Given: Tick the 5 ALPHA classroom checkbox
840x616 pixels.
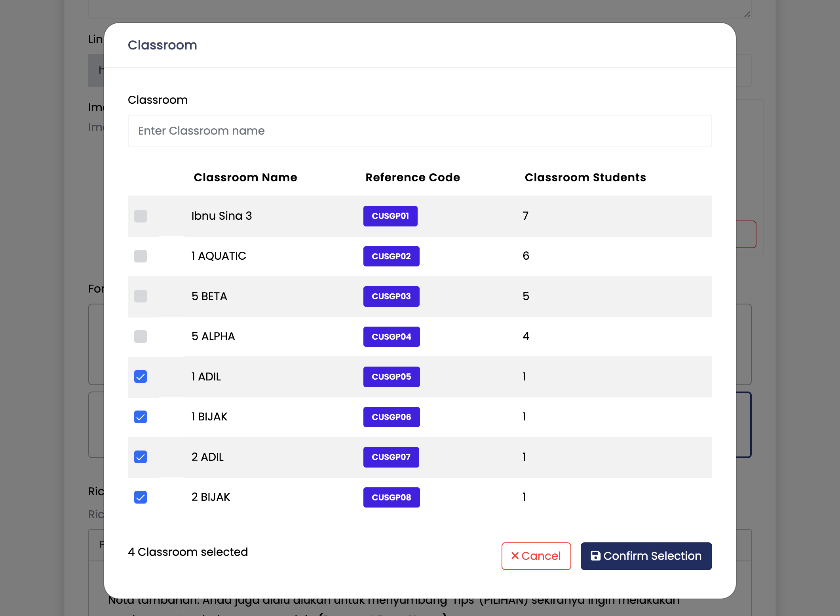Looking at the screenshot, I should pyautogui.click(x=141, y=337).
